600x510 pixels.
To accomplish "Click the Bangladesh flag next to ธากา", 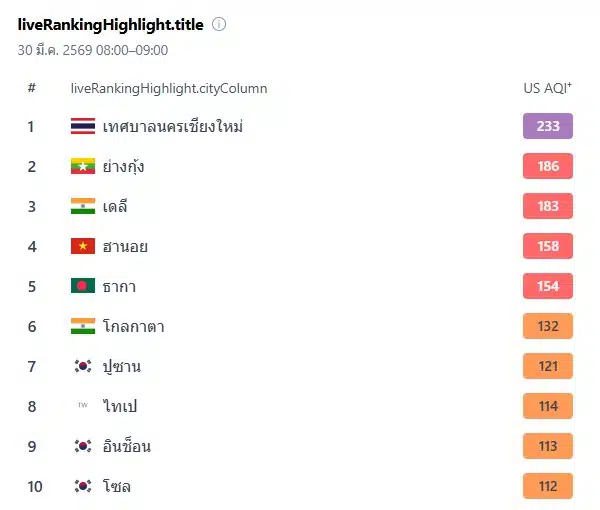I will 83,287.
